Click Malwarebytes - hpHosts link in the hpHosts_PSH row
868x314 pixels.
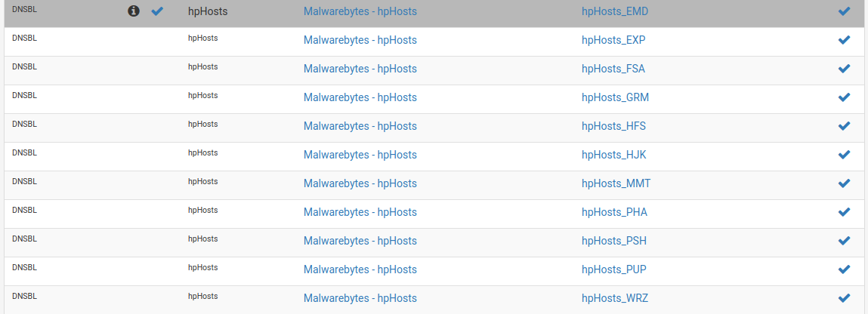[360, 241]
